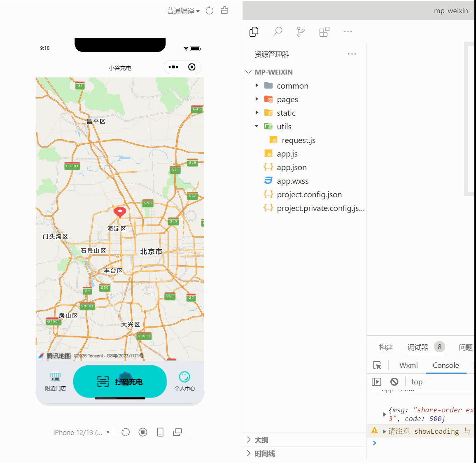Toggle the console sidebar icon
The height and width of the screenshot is (463, 476).
tap(376, 381)
